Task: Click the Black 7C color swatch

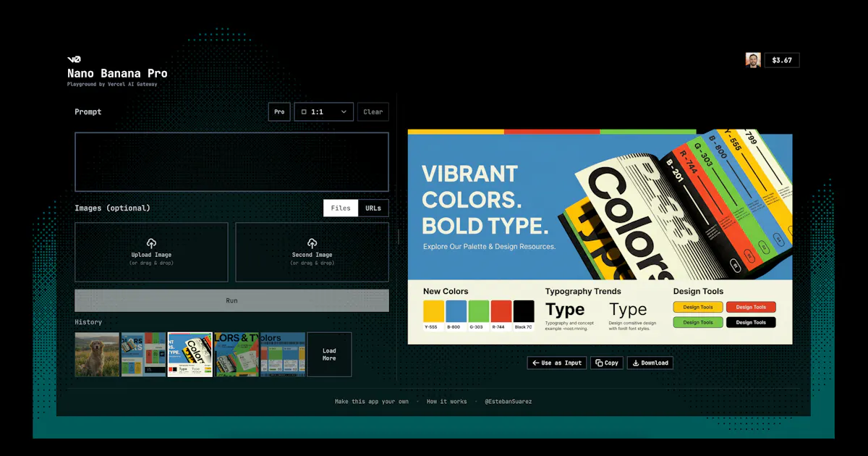Action: click(x=524, y=311)
